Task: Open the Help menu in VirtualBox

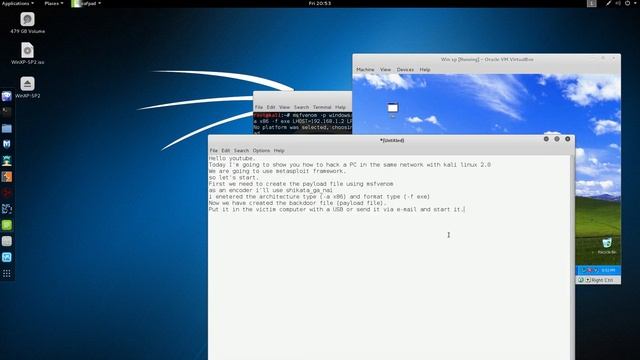Action: pyautogui.click(x=425, y=70)
